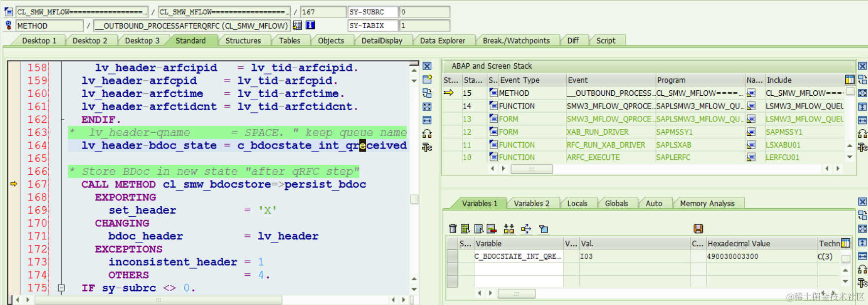Close the source code tool panel
Screen dimensions: 868x305
point(427,66)
